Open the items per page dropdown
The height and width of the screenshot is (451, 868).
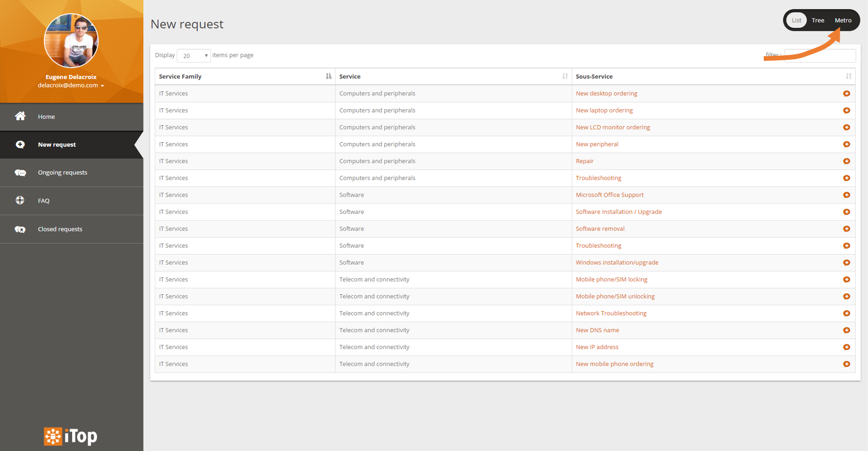(193, 56)
